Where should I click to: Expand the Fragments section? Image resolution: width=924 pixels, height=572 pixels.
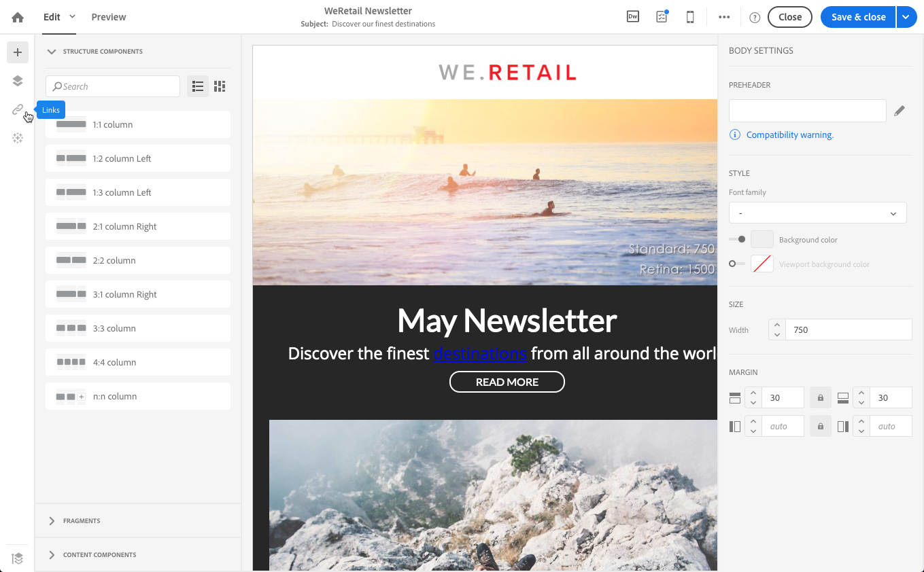click(52, 521)
